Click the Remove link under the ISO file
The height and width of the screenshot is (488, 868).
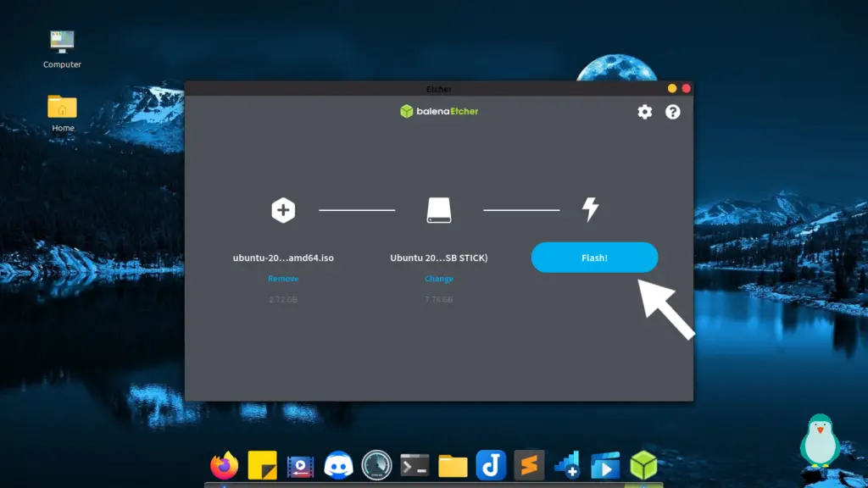point(283,278)
